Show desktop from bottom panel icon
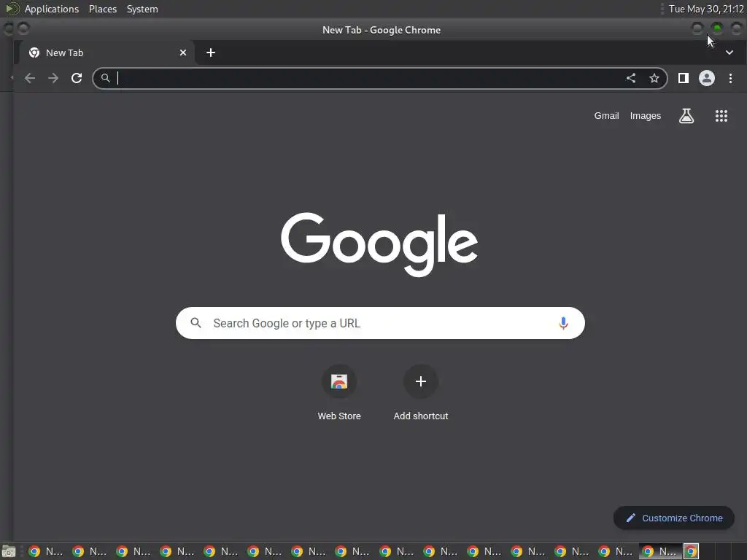The height and width of the screenshot is (560, 747). (8, 551)
